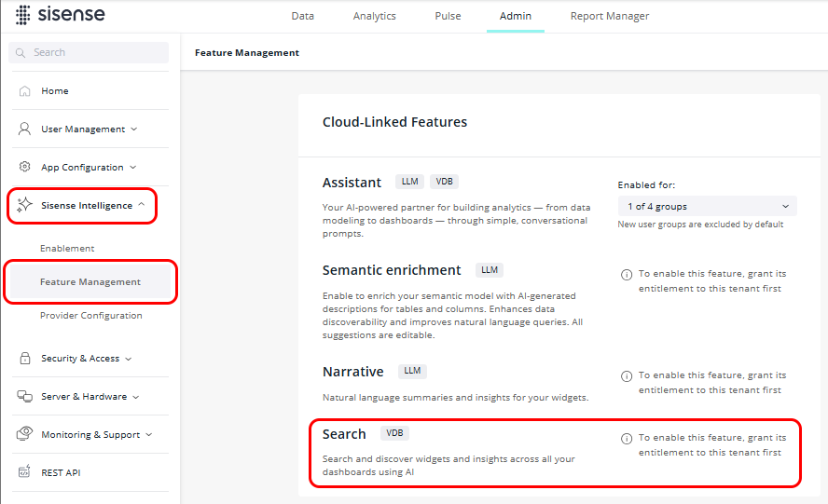Viewport: 828px width, 504px height.
Task: Click the User Management label
Action: [x=83, y=129]
